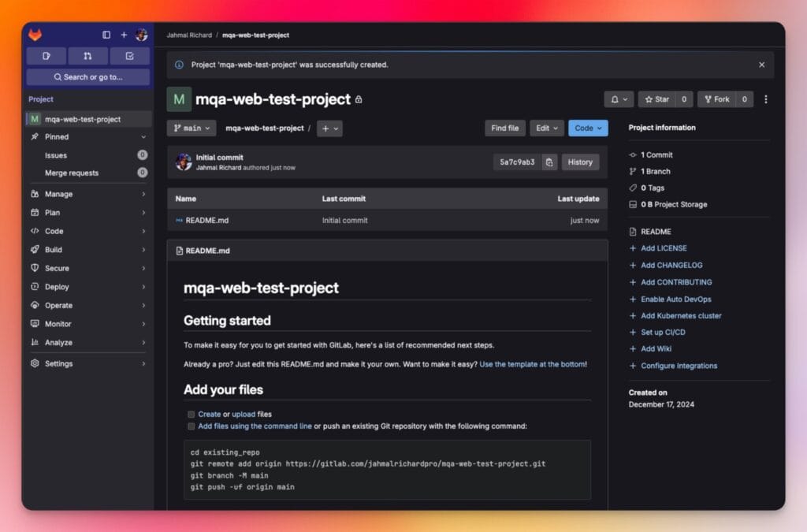The width and height of the screenshot is (807, 532).
Task: Open assigned issues shortcut icon
Action: pos(46,56)
